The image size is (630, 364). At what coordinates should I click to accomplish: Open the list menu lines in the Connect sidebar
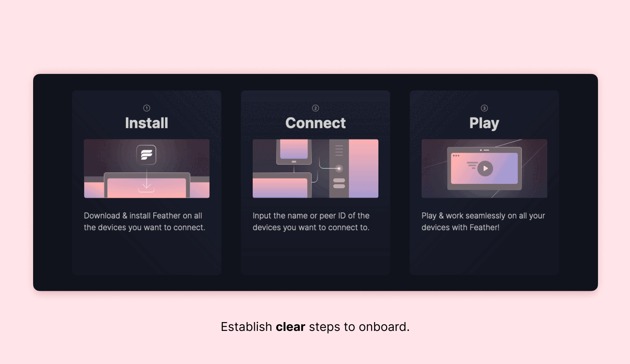(x=339, y=150)
